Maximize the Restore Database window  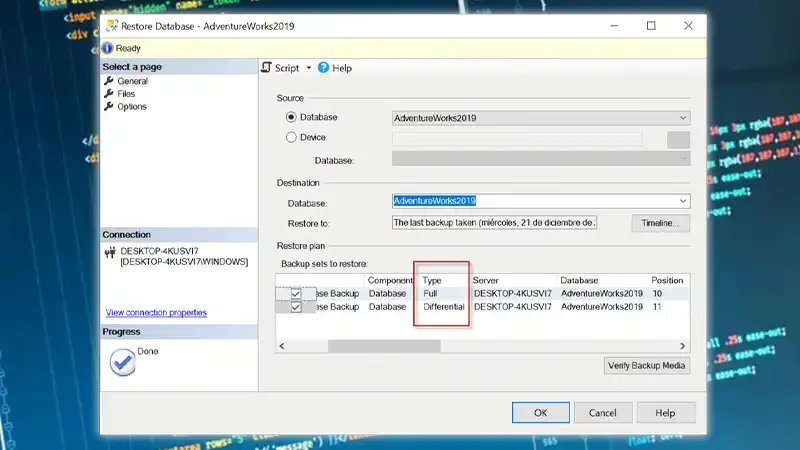(651, 26)
